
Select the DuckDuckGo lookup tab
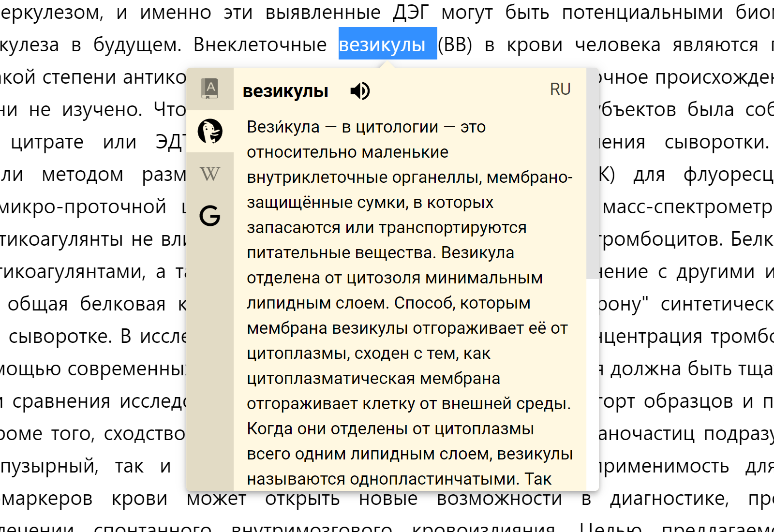click(x=210, y=131)
